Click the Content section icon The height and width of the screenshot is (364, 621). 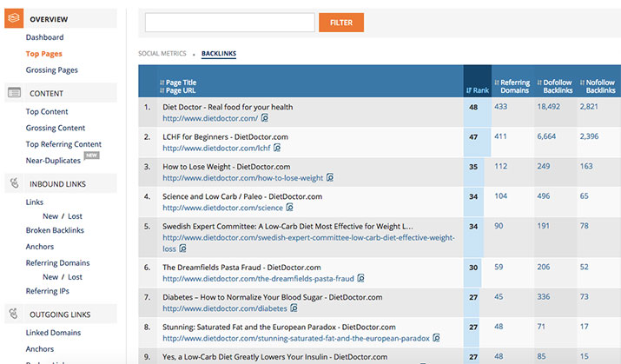[14, 93]
